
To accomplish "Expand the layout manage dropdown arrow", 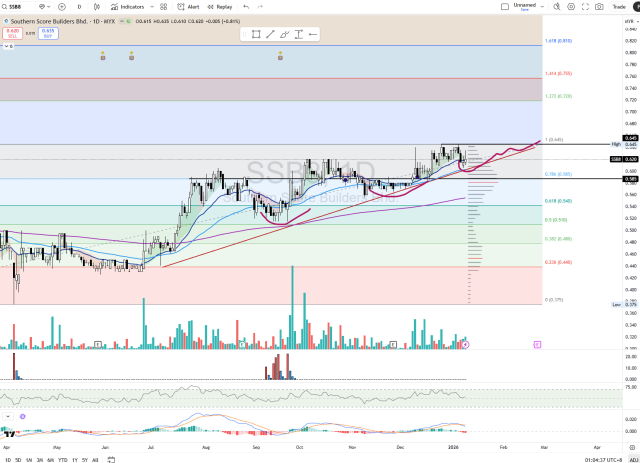I will coord(542,7).
